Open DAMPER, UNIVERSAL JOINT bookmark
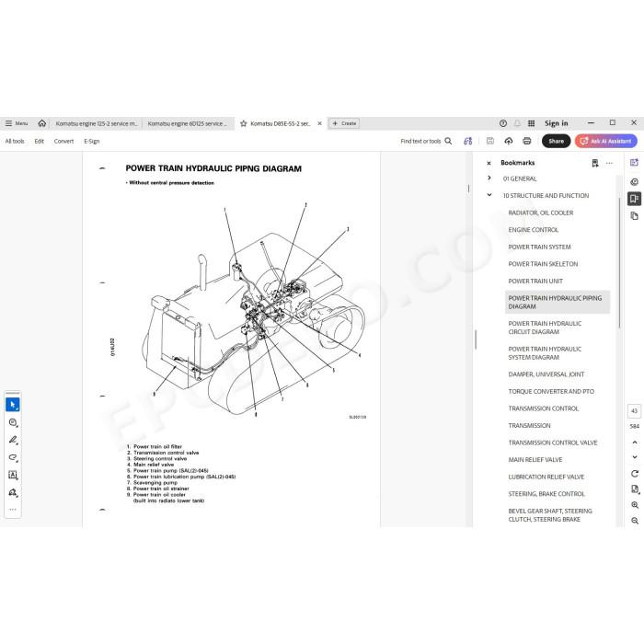This screenshot has width=644, height=644. [546, 374]
